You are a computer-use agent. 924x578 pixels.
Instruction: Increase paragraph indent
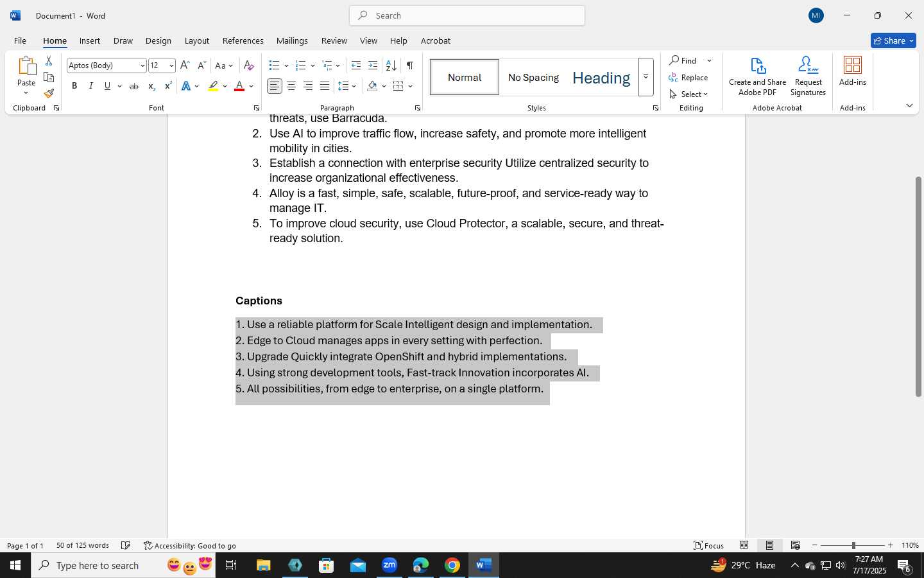pos(373,66)
